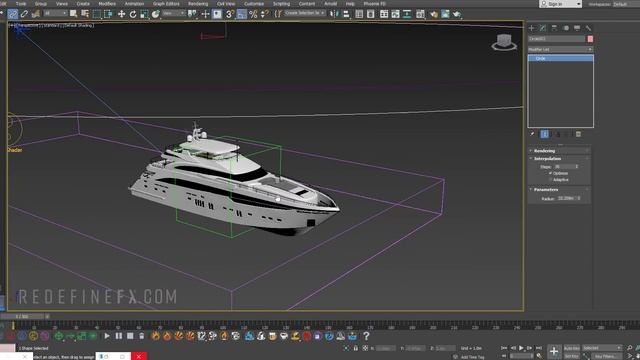Collapse the Interpolation rollout
The image size is (640, 360).
click(x=560, y=158)
